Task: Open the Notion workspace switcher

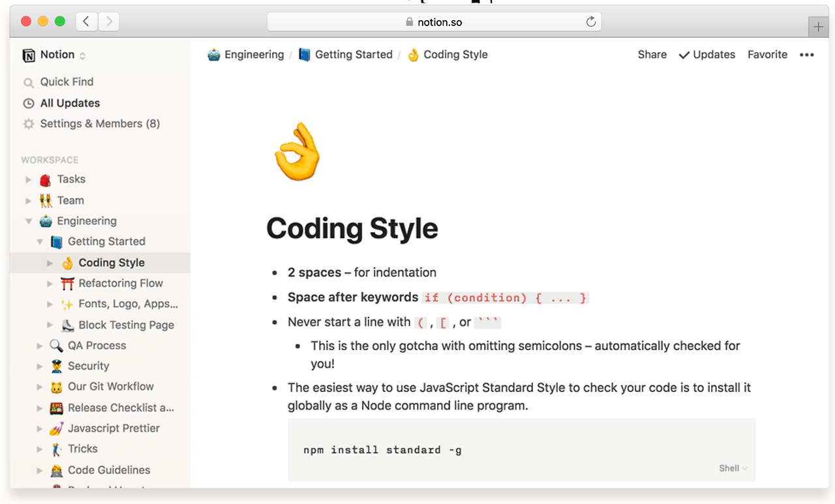Action: [x=55, y=55]
